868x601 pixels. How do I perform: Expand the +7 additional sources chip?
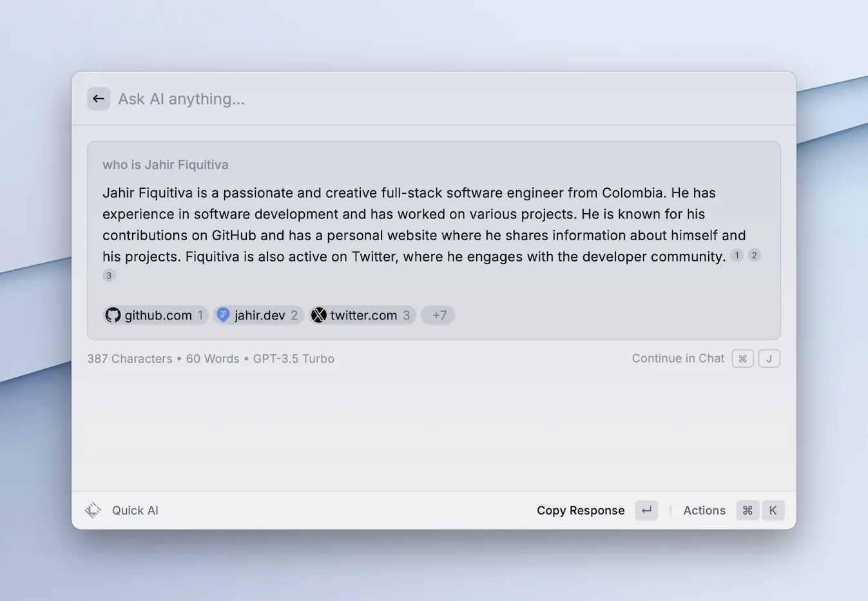(x=439, y=315)
